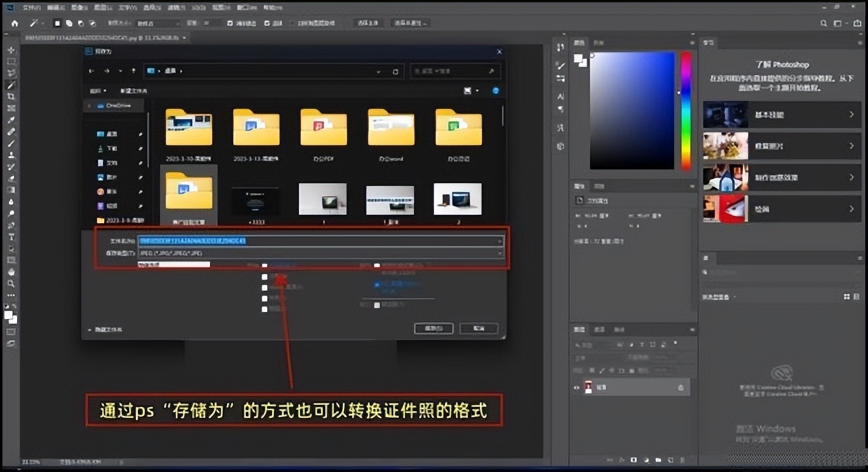Expand the file name dropdown arrow

pos(500,242)
